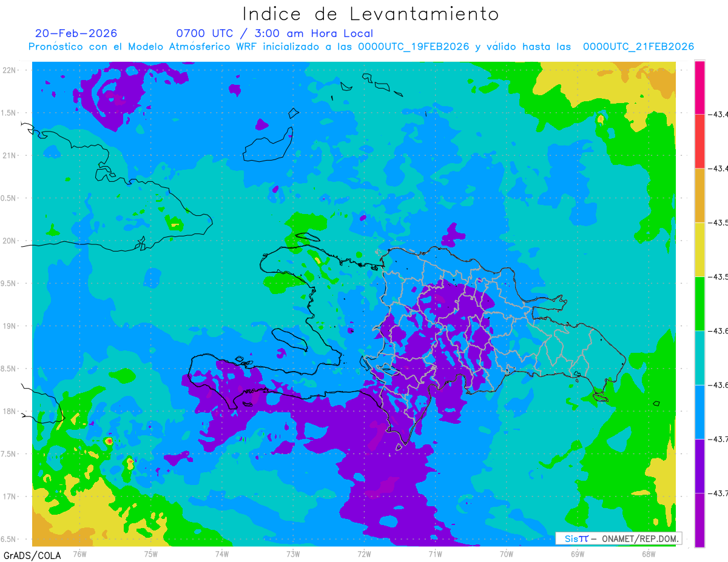Viewport: 728px width, 562px height.
Task: Click the green color bar segment
Action: [x=699, y=303]
